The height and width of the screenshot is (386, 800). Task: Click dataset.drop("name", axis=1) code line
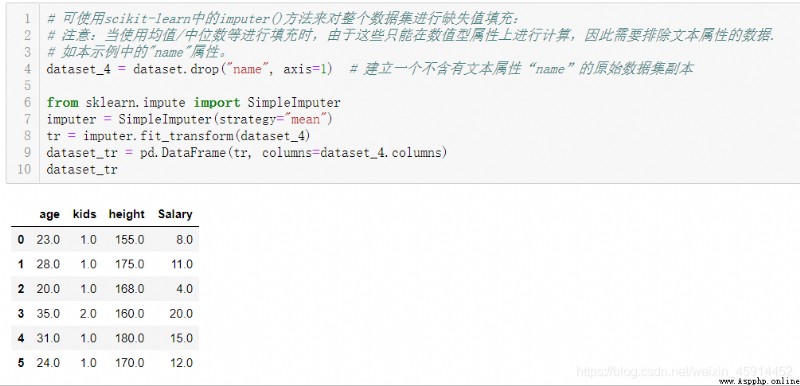click(x=189, y=69)
